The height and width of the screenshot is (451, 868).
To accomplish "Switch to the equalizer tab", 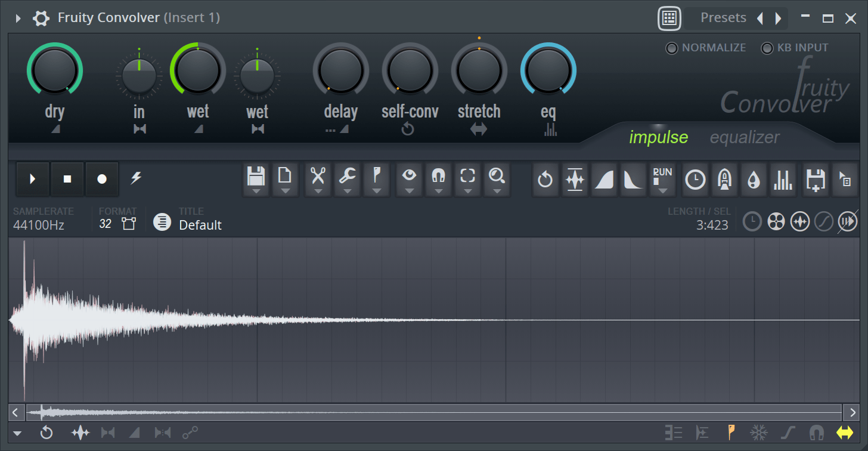I will pyautogui.click(x=745, y=137).
